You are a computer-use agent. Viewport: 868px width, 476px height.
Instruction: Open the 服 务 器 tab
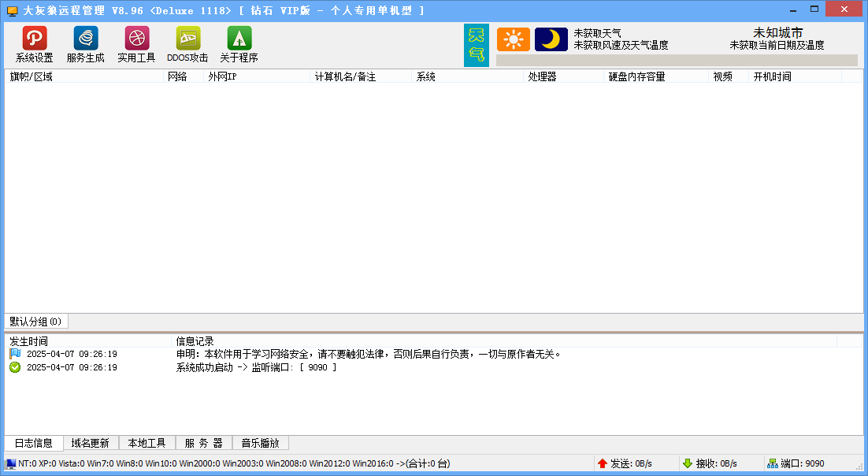[203, 443]
